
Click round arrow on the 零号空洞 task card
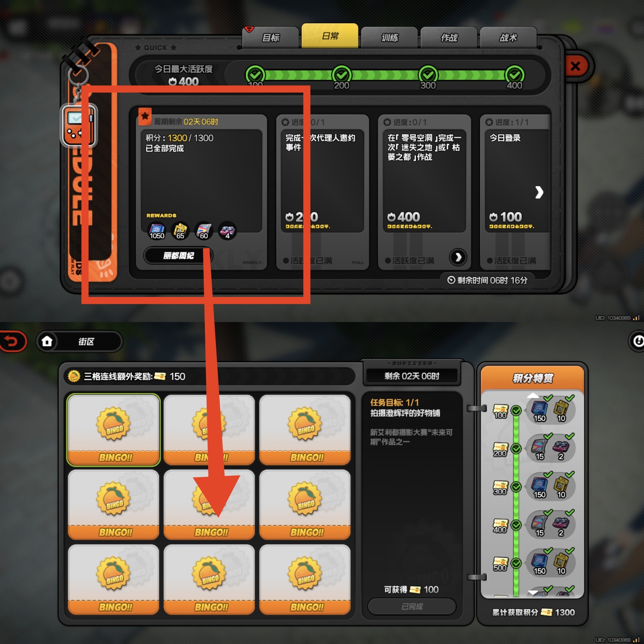click(x=458, y=257)
